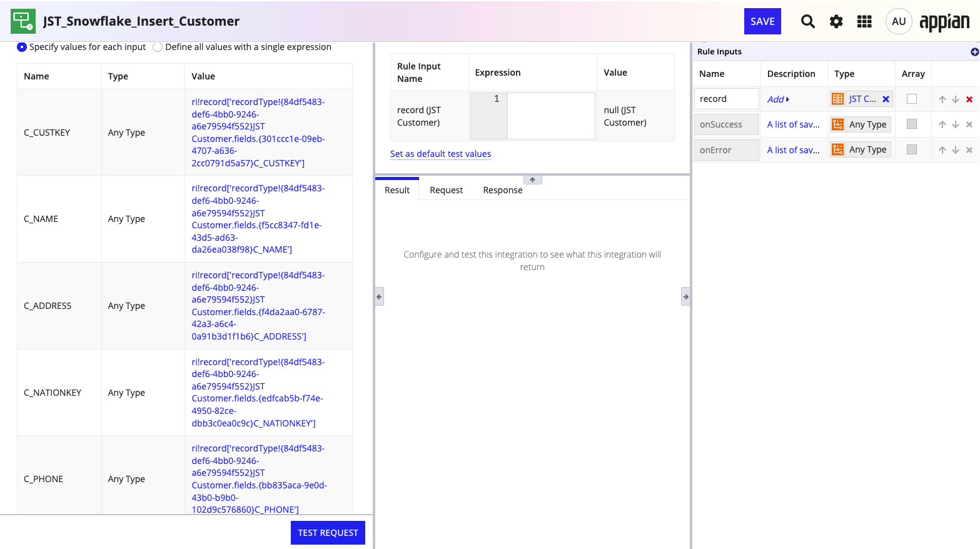Open Any Type picker for onError
Screen dimensions: 980x549
point(861,149)
